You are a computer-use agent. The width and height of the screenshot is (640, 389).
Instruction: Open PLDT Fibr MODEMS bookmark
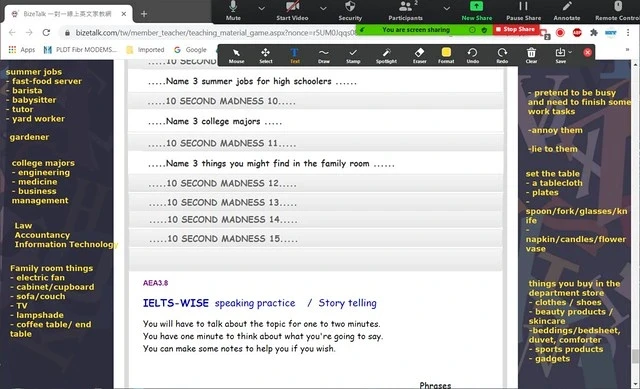coord(80,50)
